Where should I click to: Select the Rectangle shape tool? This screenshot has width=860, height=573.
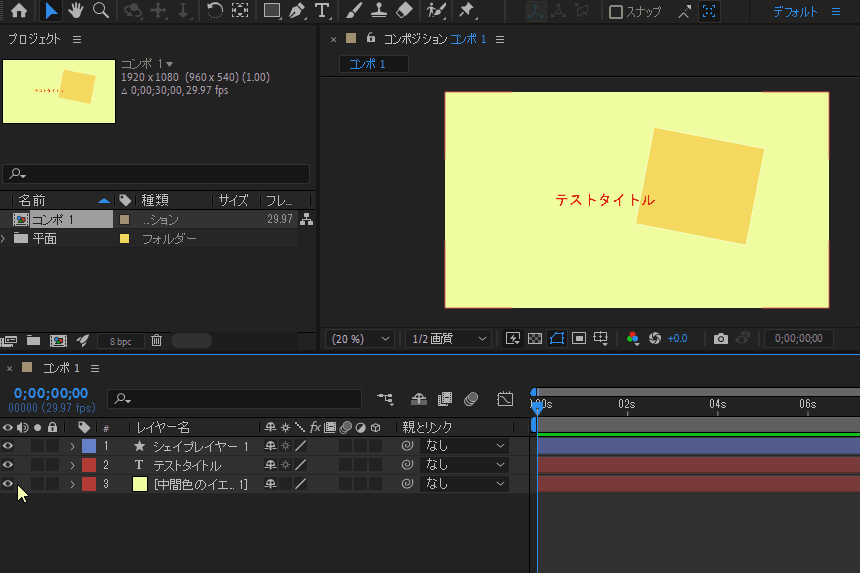[x=271, y=10]
